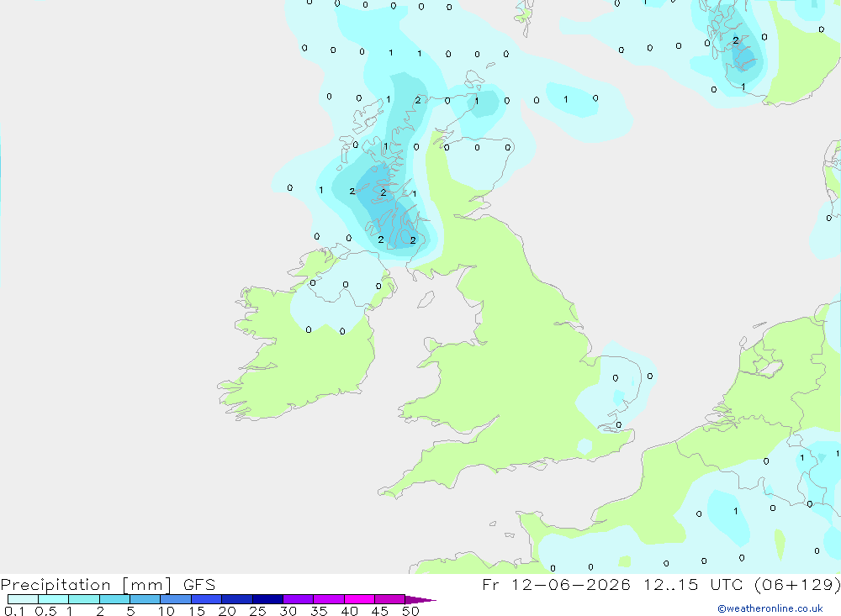Click the '25' legend scale label
Image resolution: width=841 pixels, height=616 pixels.
[x=257, y=611]
